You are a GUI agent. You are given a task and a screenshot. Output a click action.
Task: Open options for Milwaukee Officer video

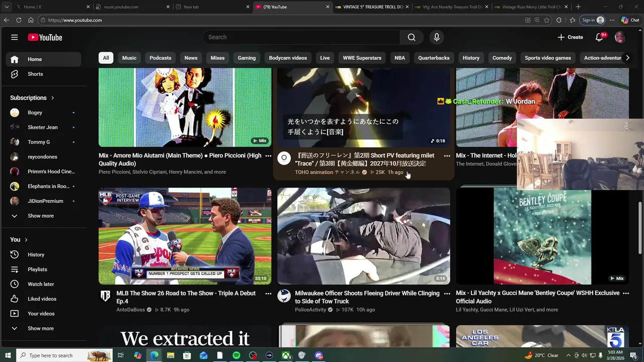pyautogui.click(x=447, y=294)
